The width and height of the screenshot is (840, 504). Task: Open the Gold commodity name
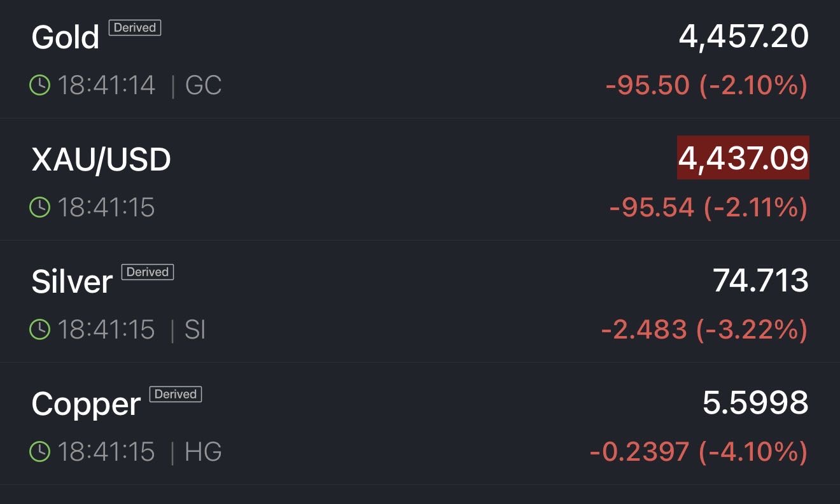tap(66, 38)
